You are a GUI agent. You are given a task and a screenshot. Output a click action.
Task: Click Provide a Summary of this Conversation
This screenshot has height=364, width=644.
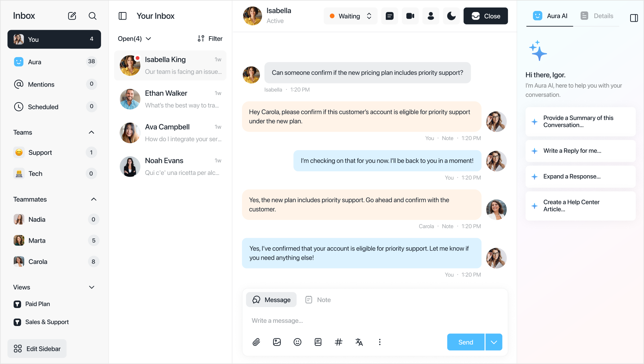tap(581, 122)
